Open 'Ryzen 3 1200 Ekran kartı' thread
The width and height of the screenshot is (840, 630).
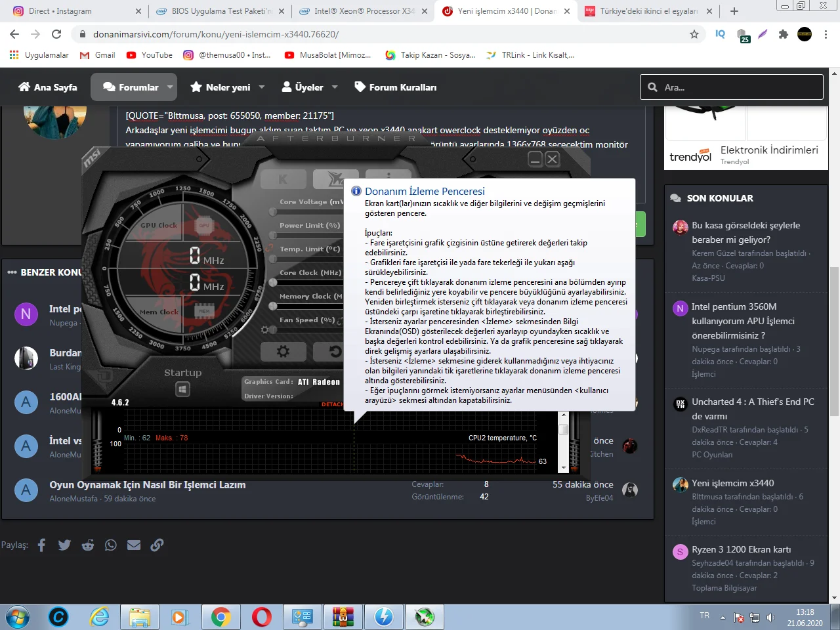pyautogui.click(x=741, y=549)
